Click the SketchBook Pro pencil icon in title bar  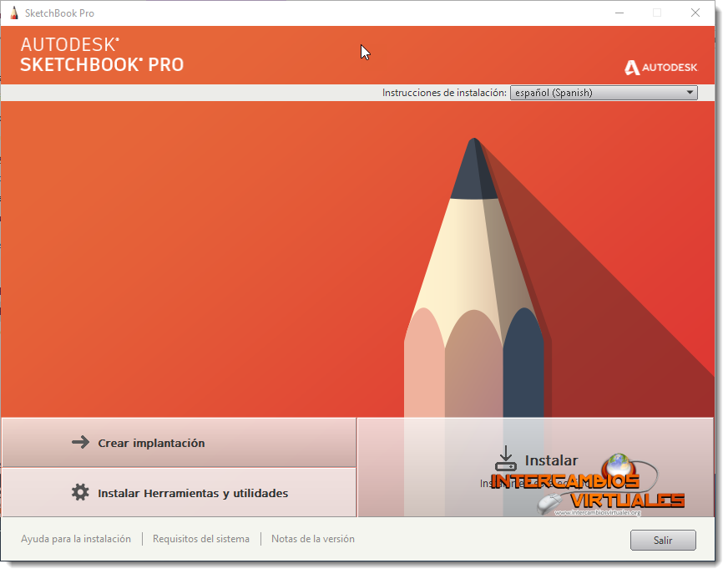[14, 13]
